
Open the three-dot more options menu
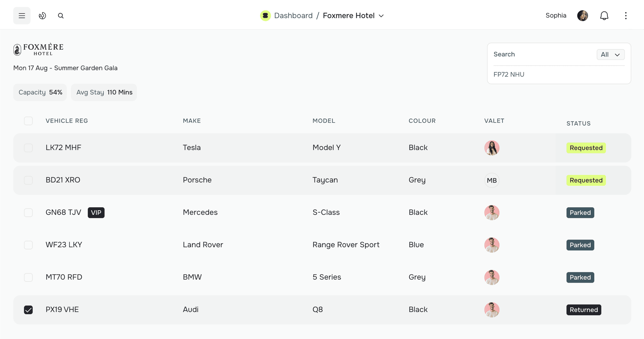coord(626,16)
